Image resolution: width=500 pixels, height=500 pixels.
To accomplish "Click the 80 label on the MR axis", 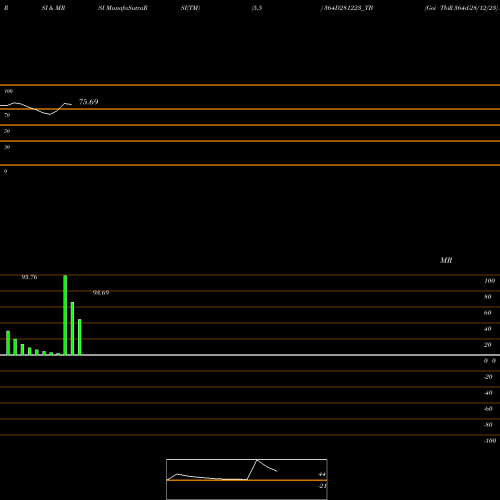I will tap(488, 297).
